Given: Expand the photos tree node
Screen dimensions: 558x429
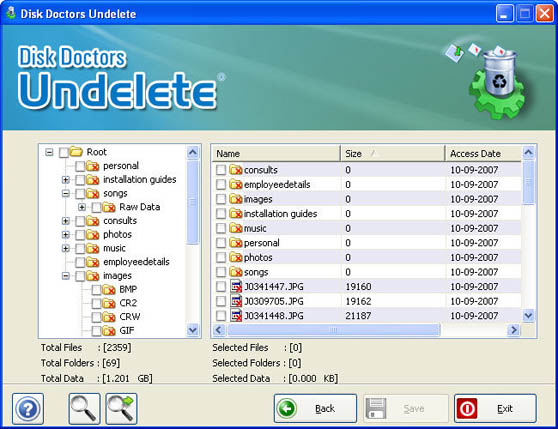Looking at the screenshot, I should (x=65, y=235).
